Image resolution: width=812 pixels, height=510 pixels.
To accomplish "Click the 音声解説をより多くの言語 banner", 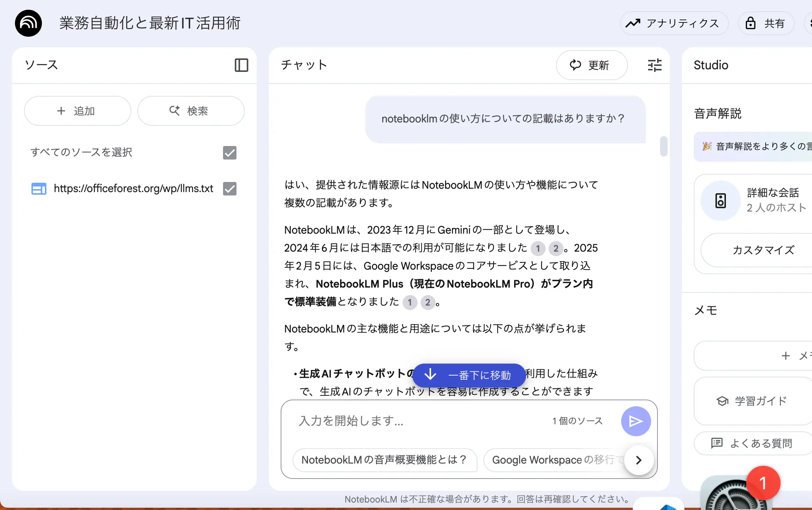I will click(753, 146).
